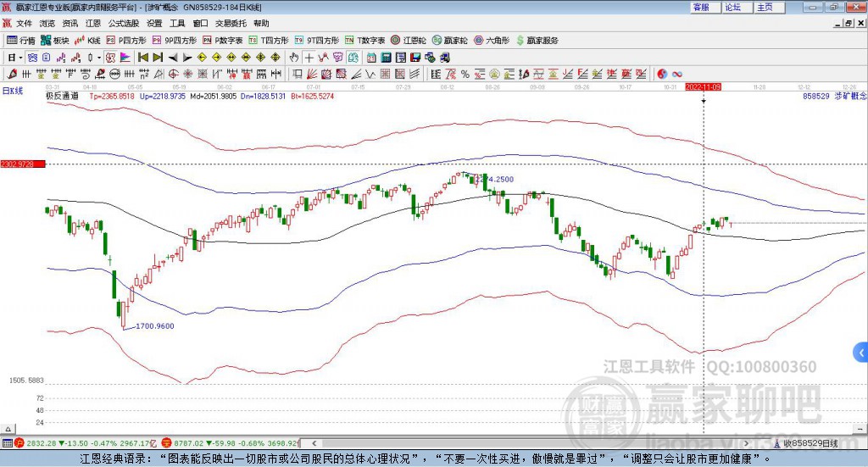Open the 六角形 hexagon tool
This screenshot has height=467, width=868.
tap(492, 41)
